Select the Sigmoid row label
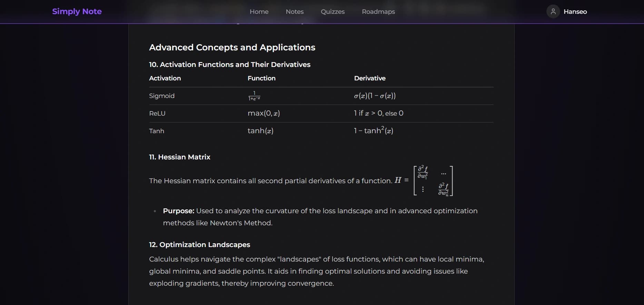Screen dimensions: 644x305 tap(161, 96)
